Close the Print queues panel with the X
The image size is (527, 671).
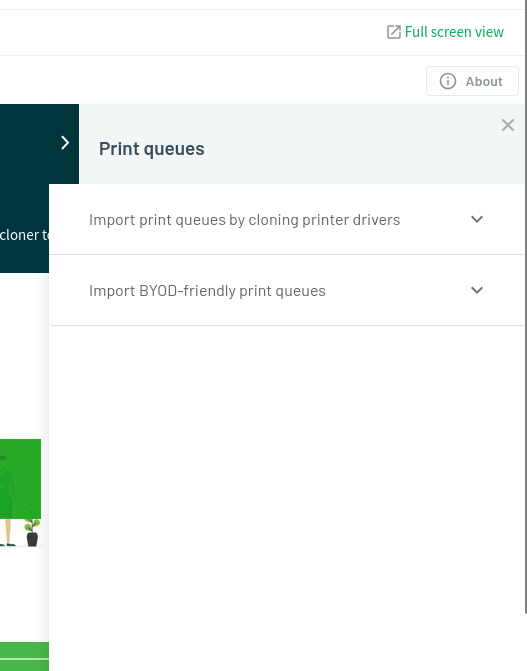(x=508, y=125)
